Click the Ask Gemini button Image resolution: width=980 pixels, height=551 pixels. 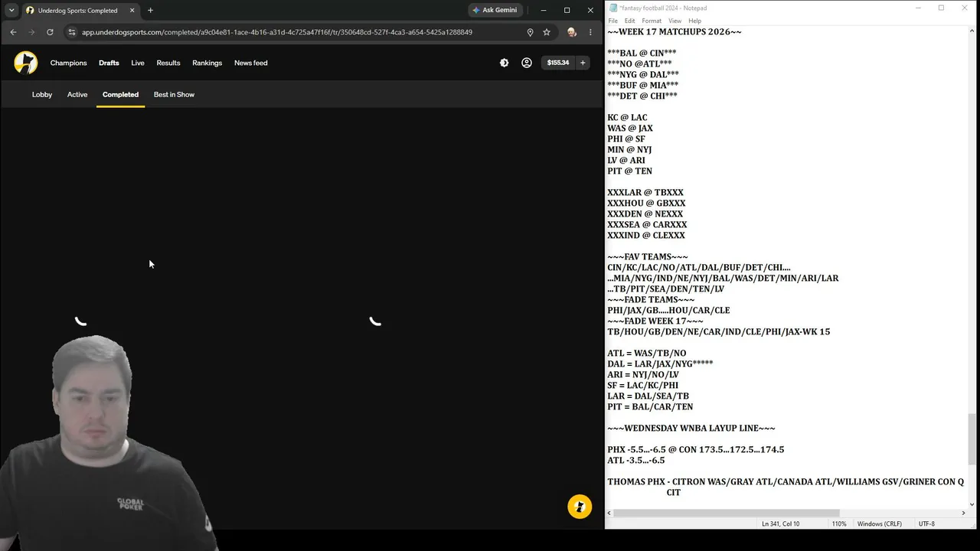pyautogui.click(x=495, y=10)
